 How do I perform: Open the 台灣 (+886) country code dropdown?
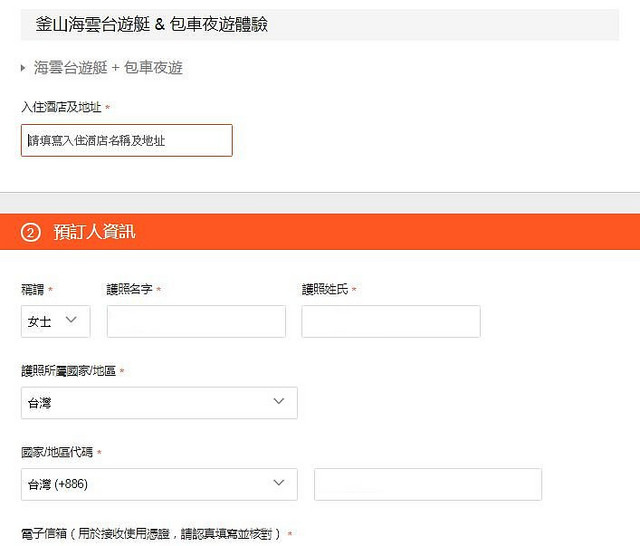(x=159, y=484)
